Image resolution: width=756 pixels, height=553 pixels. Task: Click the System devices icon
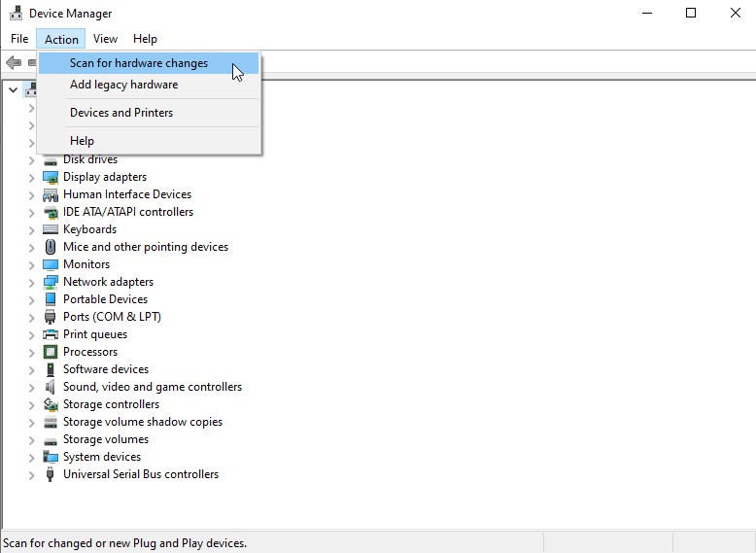(x=51, y=457)
